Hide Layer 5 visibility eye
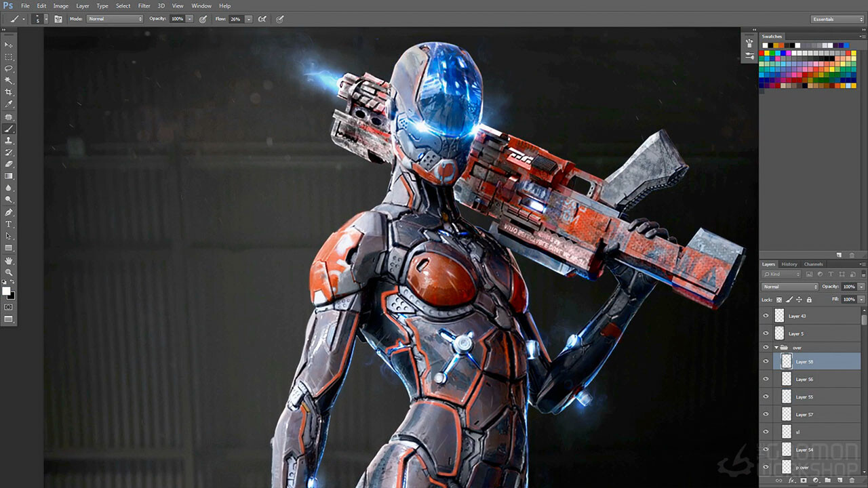 (x=766, y=333)
